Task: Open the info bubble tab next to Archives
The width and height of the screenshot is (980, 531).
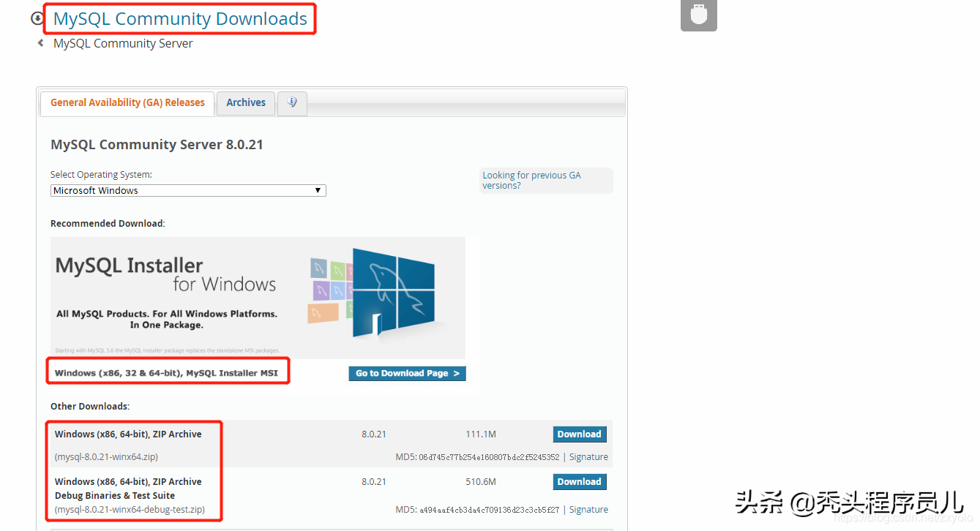Action: [292, 102]
